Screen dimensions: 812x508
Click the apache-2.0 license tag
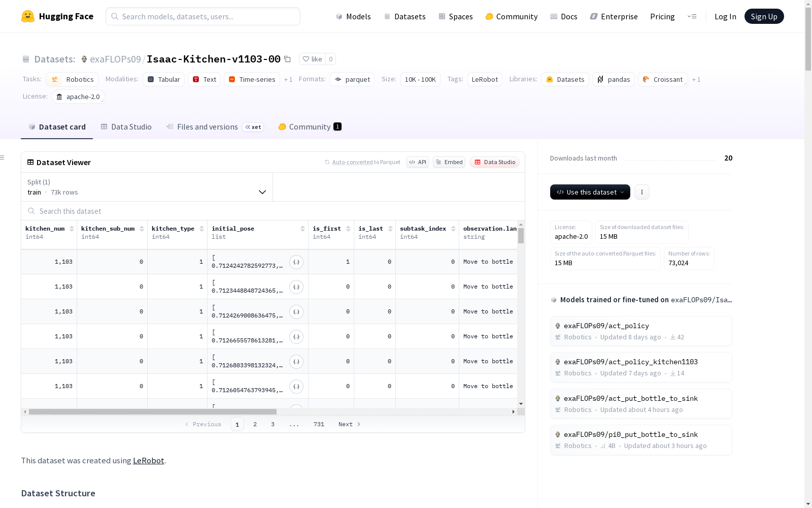coord(78,97)
